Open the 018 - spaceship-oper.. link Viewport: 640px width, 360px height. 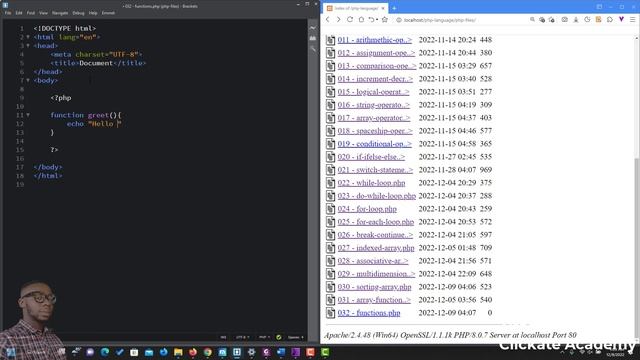375,131
